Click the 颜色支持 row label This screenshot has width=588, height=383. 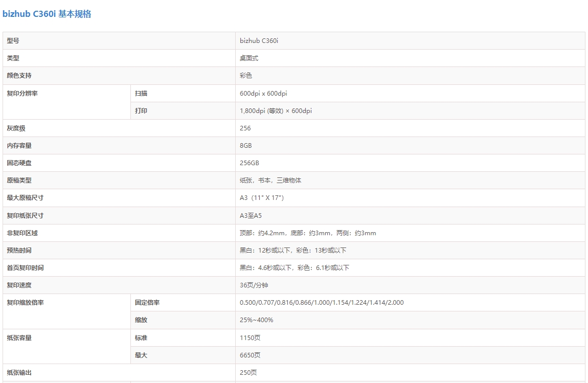(x=19, y=76)
